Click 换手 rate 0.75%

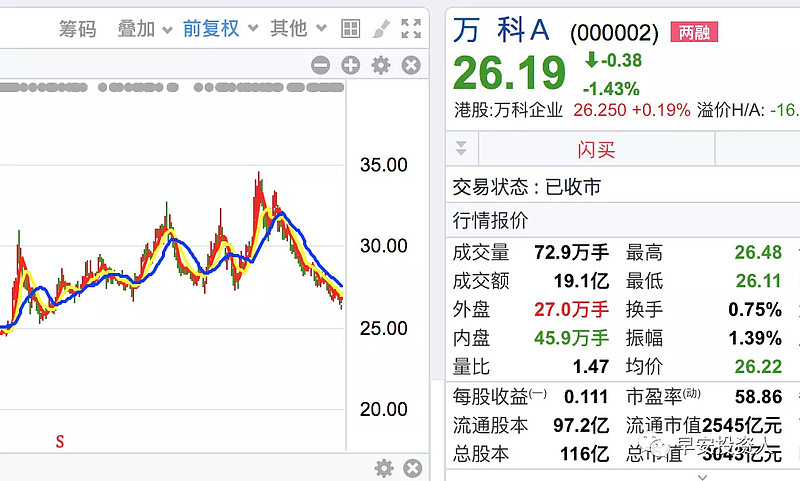tap(755, 309)
